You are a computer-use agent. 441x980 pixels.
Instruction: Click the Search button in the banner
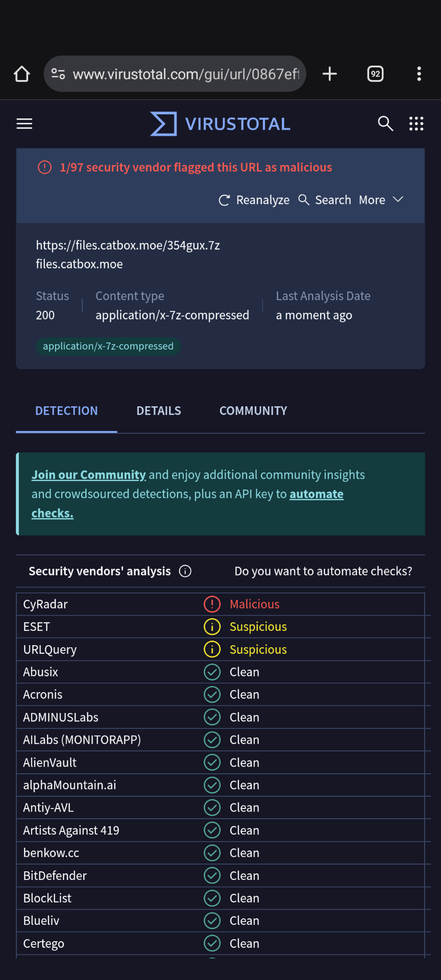325,200
